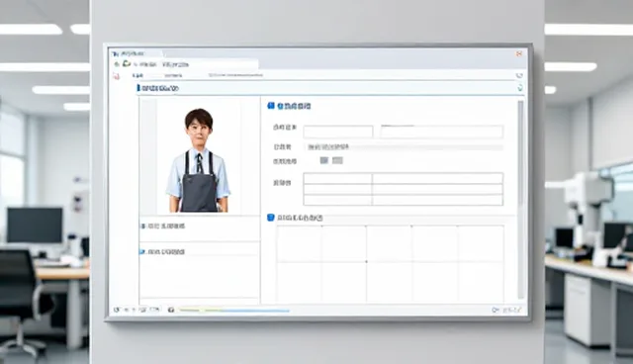Viewport: 633px width, 364px height.
Task: Toggle the lighter gray square next to it
Action: 337,160
